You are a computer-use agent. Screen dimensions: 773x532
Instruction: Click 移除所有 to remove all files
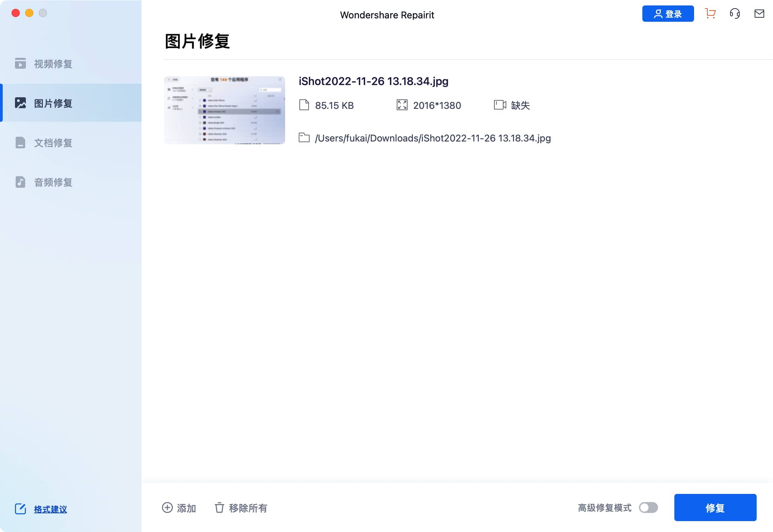(x=241, y=508)
